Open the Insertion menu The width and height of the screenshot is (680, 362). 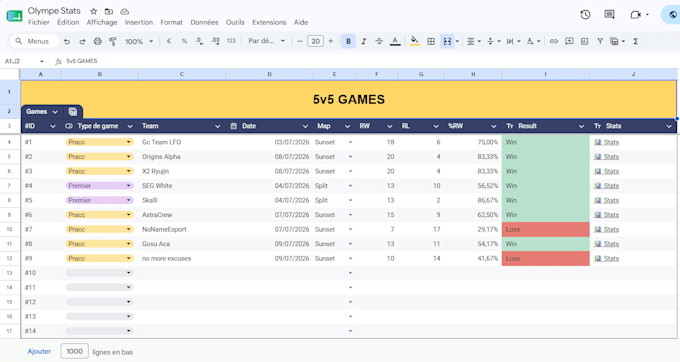click(139, 22)
